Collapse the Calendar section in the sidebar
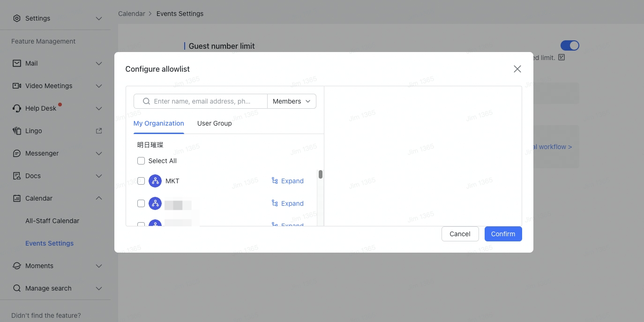644x322 pixels. 98,198
